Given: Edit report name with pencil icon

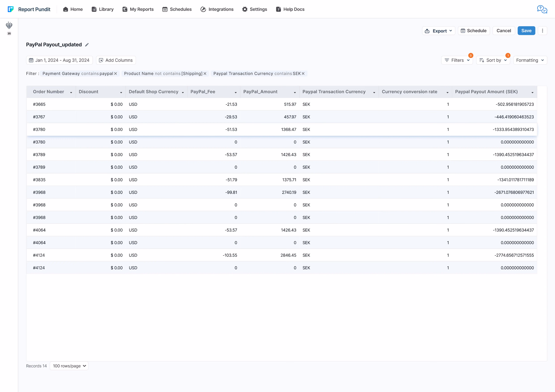Looking at the screenshot, I should [87, 45].
